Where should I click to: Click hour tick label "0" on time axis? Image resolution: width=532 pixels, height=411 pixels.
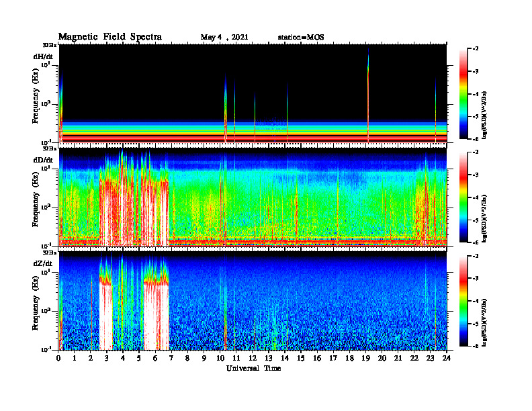tap(58, 358)
